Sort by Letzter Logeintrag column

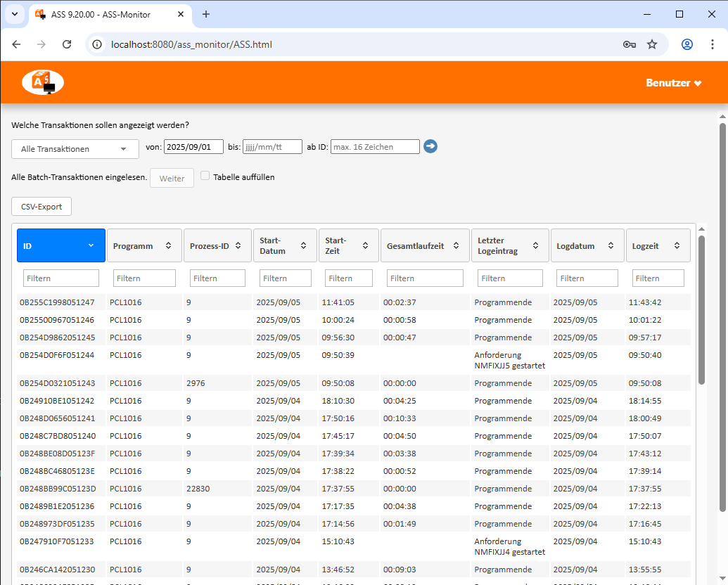tap(510, 245)
